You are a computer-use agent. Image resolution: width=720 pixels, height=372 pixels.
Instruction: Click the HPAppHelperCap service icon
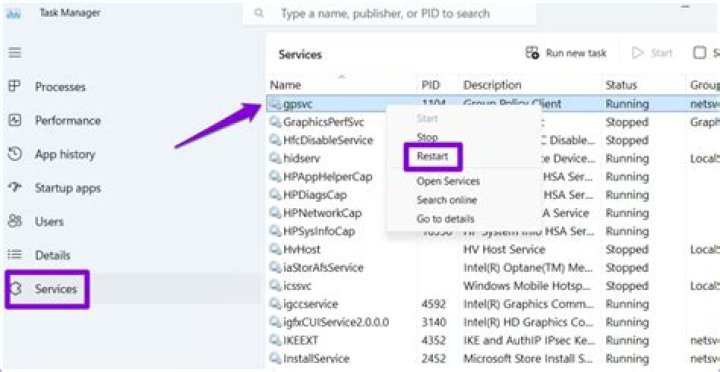tap(275, 176)
